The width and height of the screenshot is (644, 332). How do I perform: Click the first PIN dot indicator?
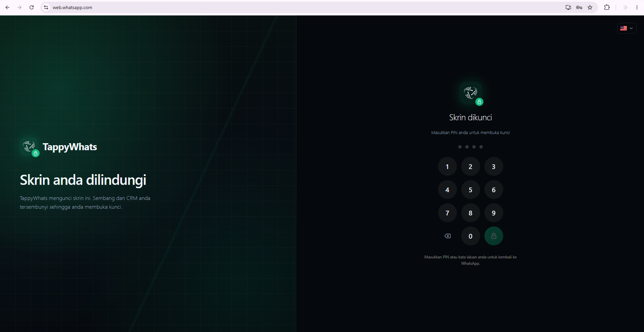coord(460,147)
